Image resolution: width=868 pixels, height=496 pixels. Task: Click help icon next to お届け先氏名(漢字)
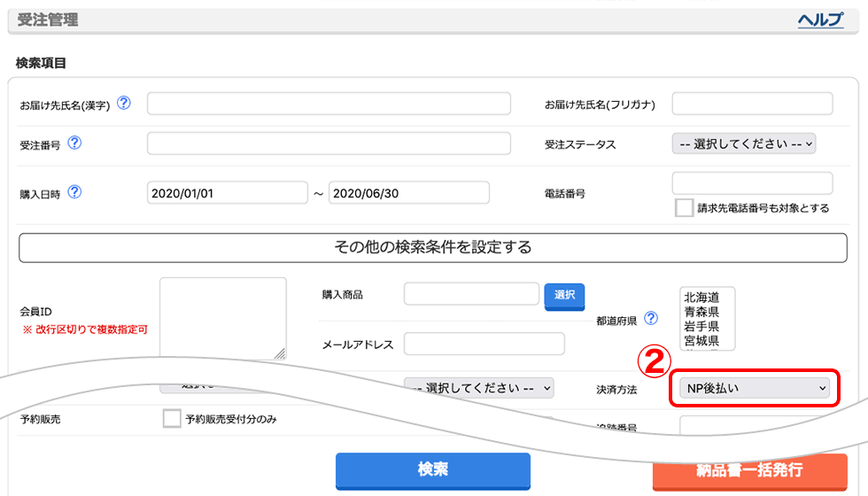point(124,103)
